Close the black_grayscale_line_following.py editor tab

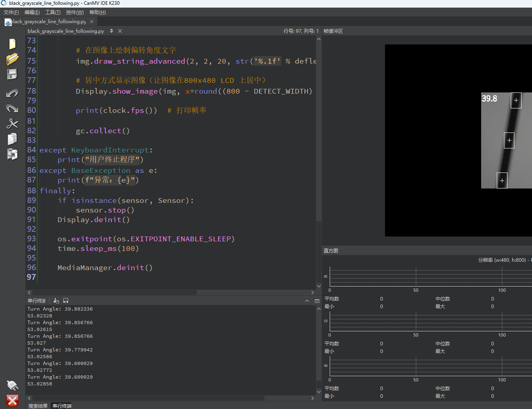coord(120,31)
